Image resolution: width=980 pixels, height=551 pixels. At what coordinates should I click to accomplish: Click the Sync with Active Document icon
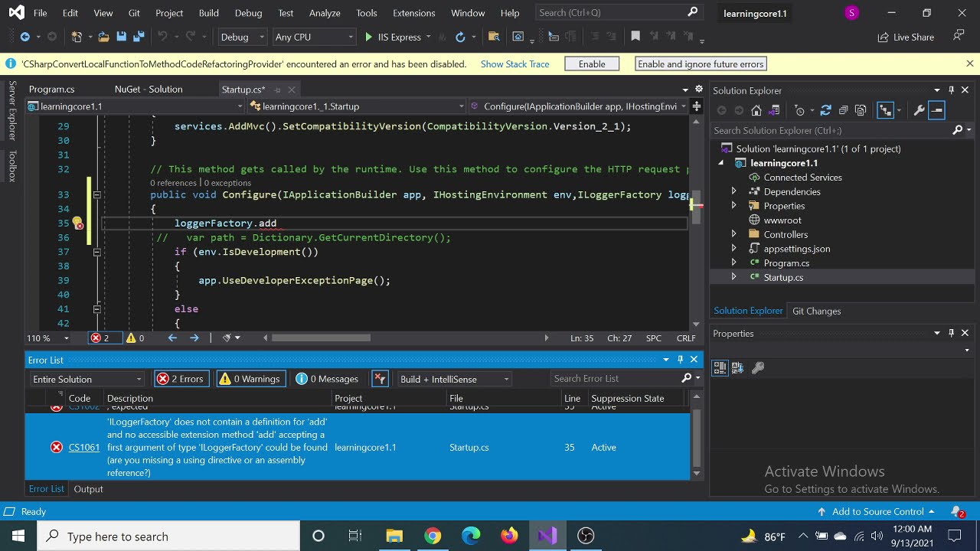(x=825, y=110)
